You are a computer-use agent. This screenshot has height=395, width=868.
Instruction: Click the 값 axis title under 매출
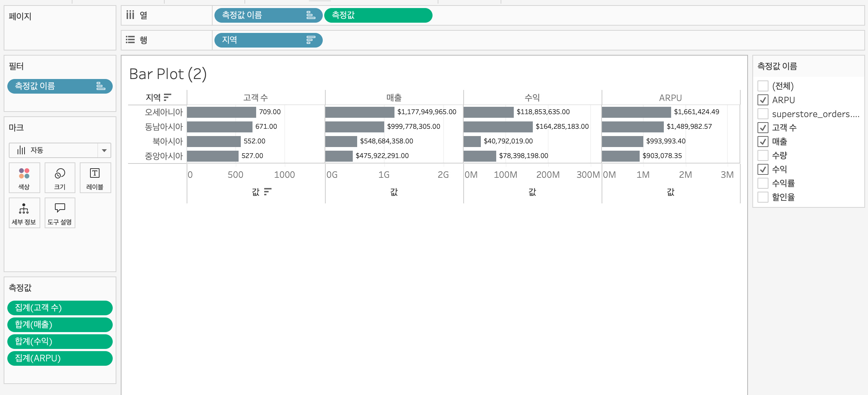tap(394, 192)
